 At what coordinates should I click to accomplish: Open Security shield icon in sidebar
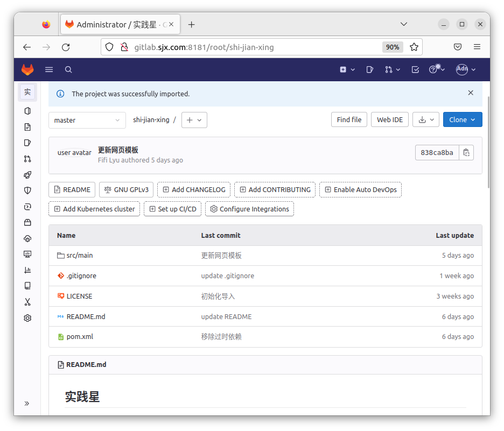pos(27,190)
